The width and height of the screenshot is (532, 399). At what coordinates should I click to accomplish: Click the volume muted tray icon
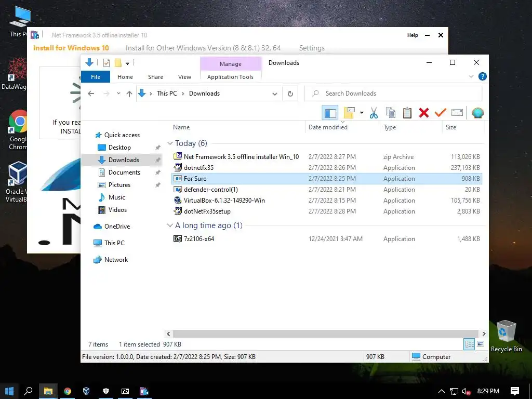pos(466,391)
